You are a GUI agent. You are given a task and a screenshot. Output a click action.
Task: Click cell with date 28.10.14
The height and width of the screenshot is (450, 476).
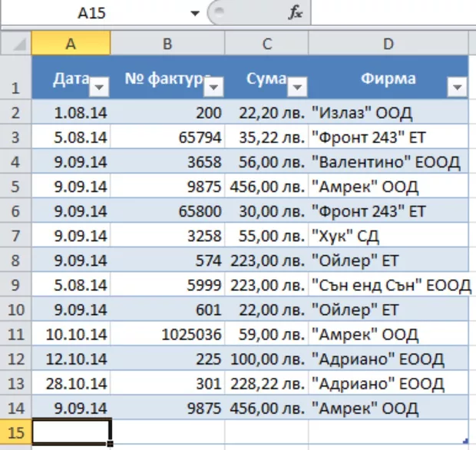click(71, 383)
